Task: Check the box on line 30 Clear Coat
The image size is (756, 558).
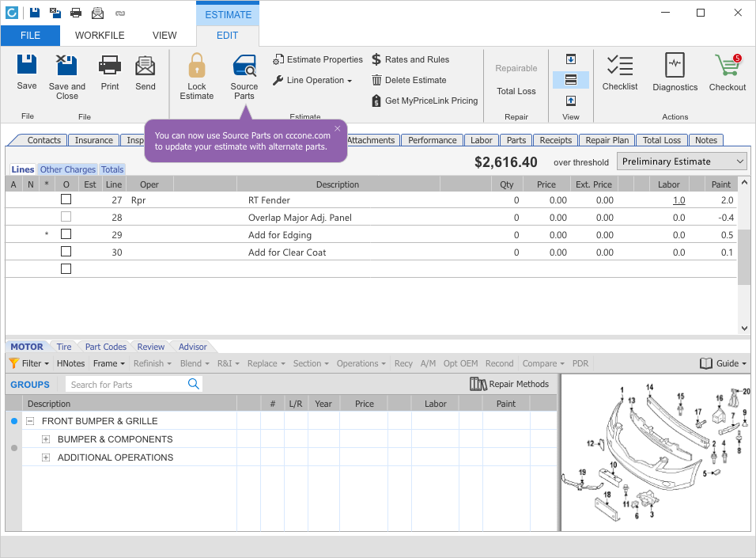Action: coord(66,252)
